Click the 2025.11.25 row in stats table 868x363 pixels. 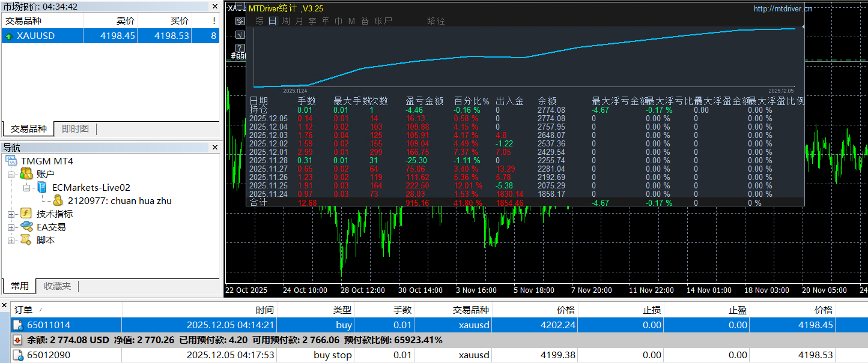(x=526, y=185)
